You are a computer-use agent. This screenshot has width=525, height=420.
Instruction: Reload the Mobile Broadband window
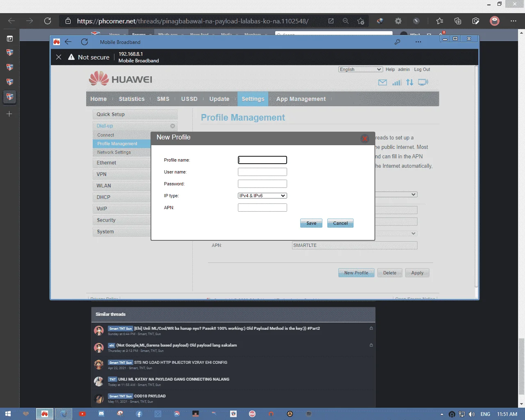click(x=84, y=42)
